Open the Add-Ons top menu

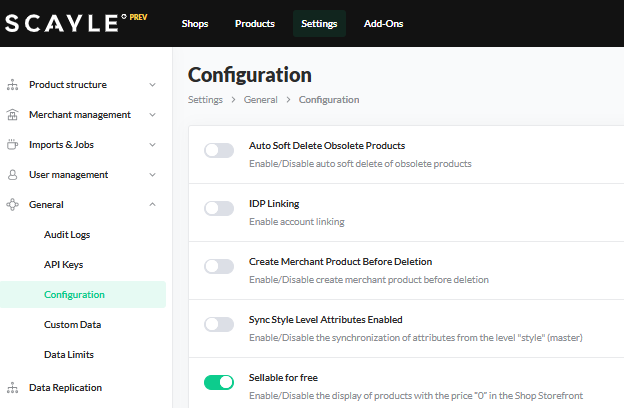coord(383,24)
